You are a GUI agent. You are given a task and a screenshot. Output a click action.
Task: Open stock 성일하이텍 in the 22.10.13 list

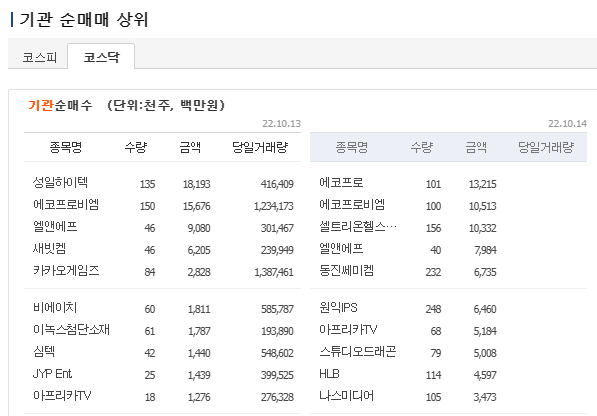click(x=60, y=183)
